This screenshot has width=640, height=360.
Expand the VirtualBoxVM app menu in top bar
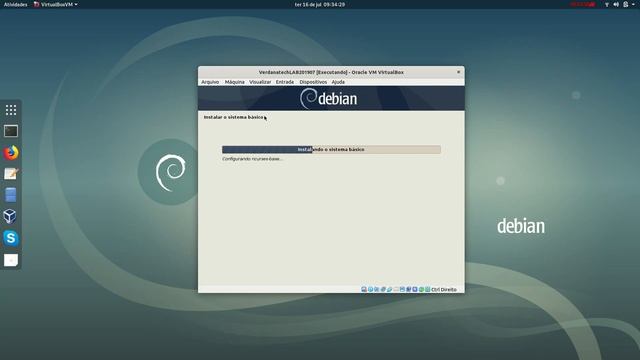tap(56, 4)
